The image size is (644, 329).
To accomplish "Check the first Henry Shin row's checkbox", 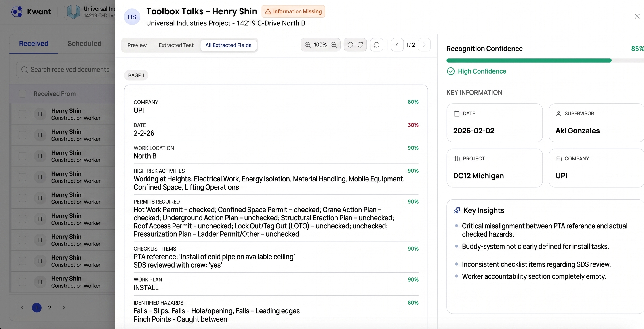I will 23,114.
